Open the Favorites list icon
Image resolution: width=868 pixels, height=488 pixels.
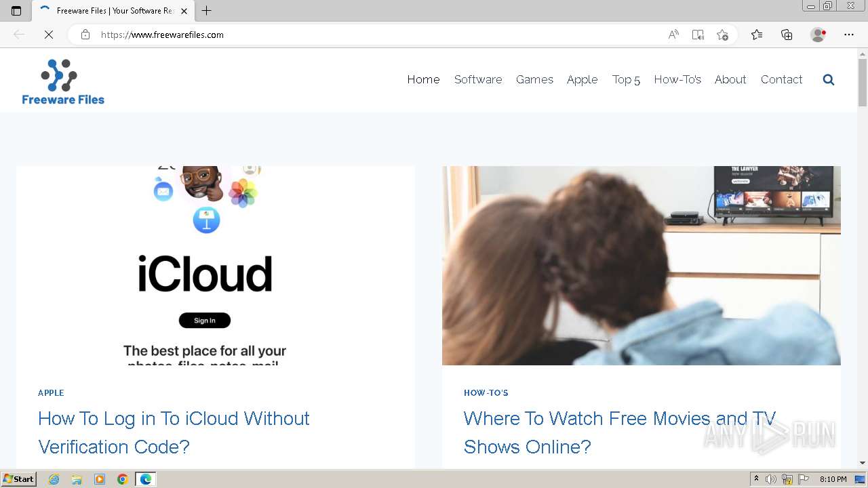pos(757,35)
